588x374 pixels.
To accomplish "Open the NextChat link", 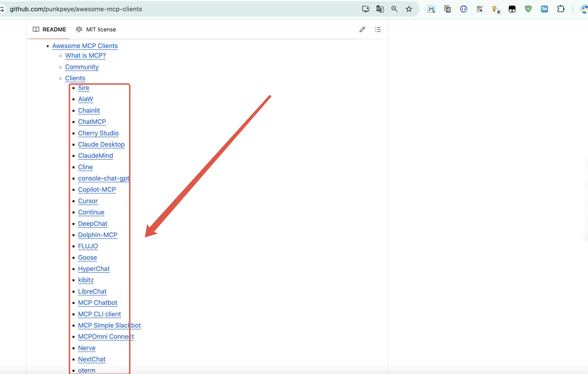I will [x=92, y=360].
